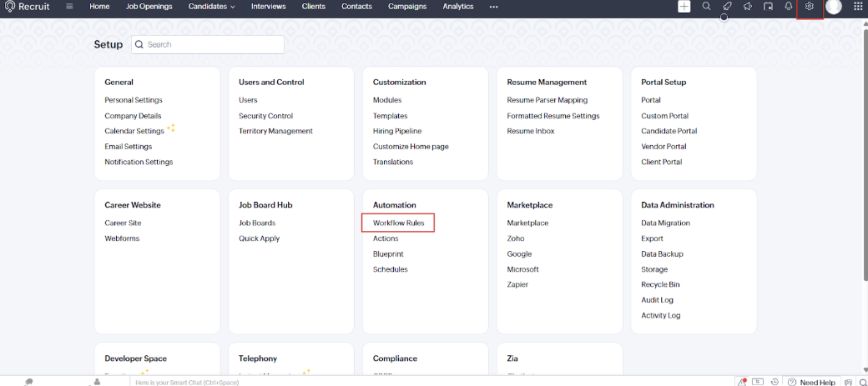Toggle the hamburger sidebar menu
The height and width of the screenshot is (386, 868).
click(x=68, y=7)
